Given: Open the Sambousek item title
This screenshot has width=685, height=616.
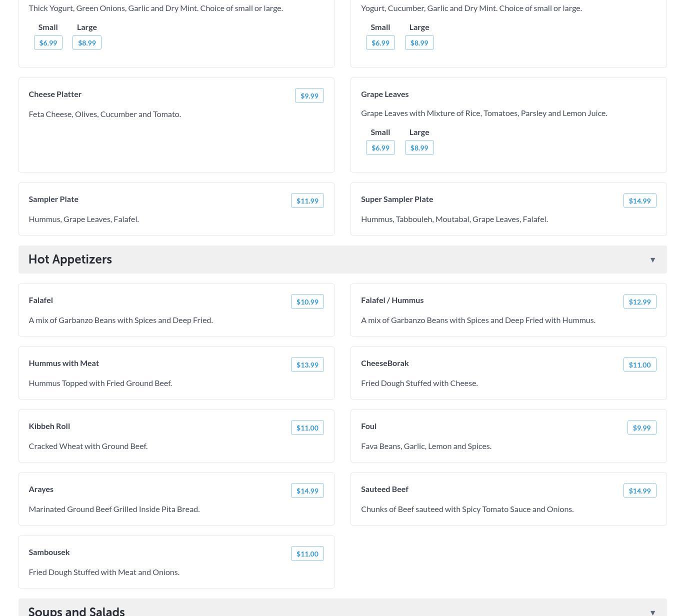Looking at the screenshot, I should pos(49,552).
